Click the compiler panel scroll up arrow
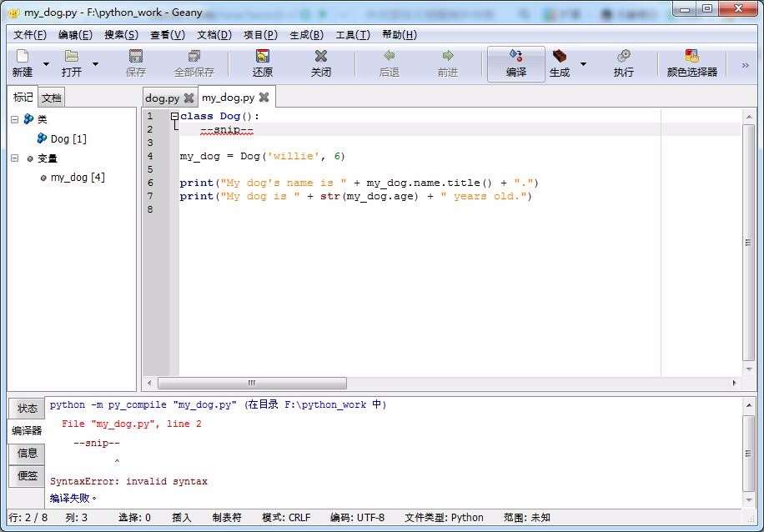 tap(749, 405)
